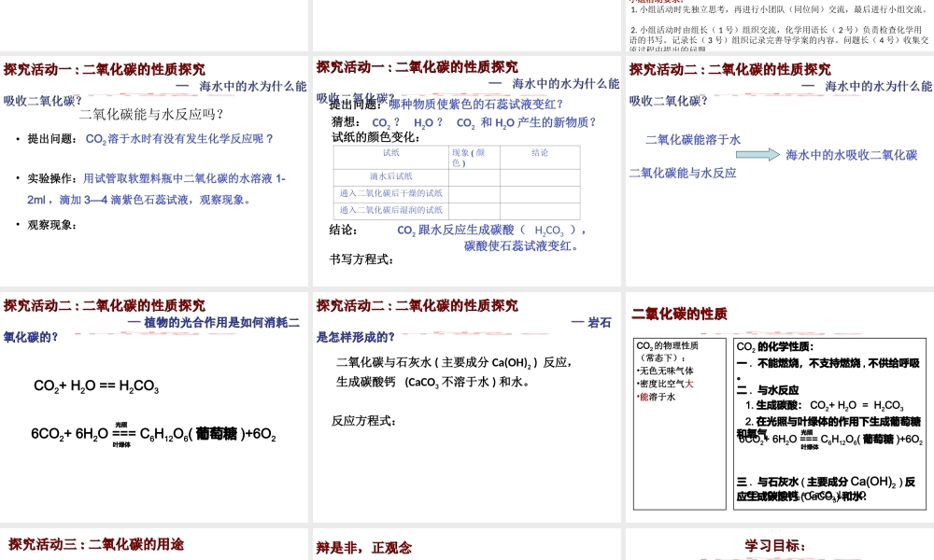The height and width of the screenshot is (560, 934).
Task: Click the question 哪种物质使紫色的石蕊试液变红?
Action: point(476,105)
